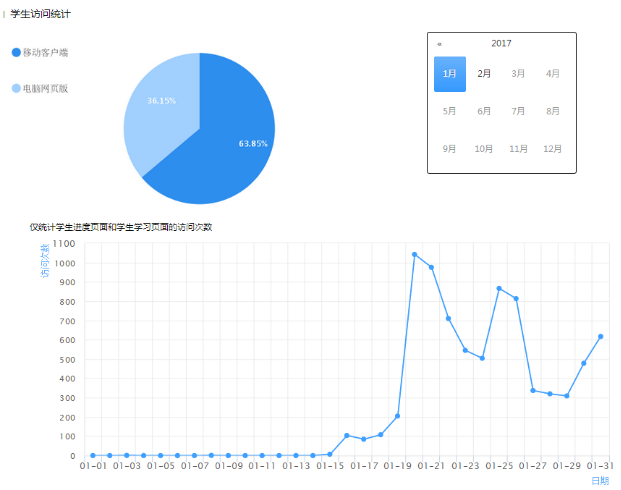Click the 1000 y-axis tick label
Viewport: 621px width, 490px height.
tap(65, 263)
